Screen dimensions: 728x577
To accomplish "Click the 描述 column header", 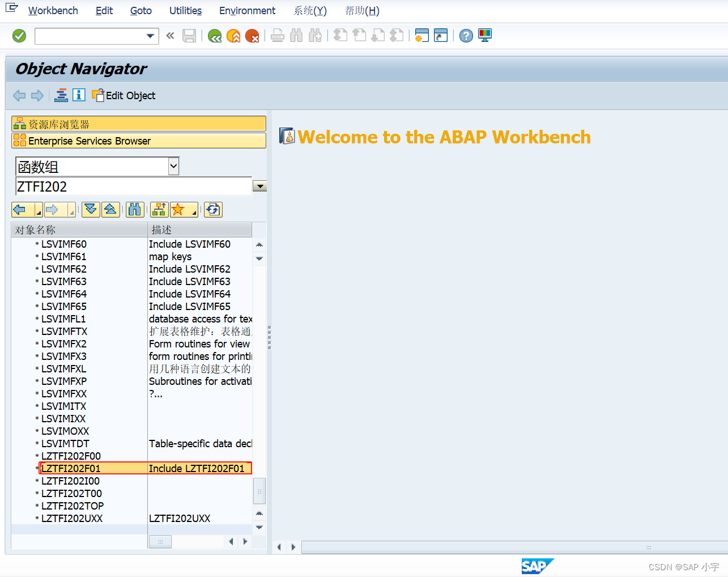I will click(200, 230).
